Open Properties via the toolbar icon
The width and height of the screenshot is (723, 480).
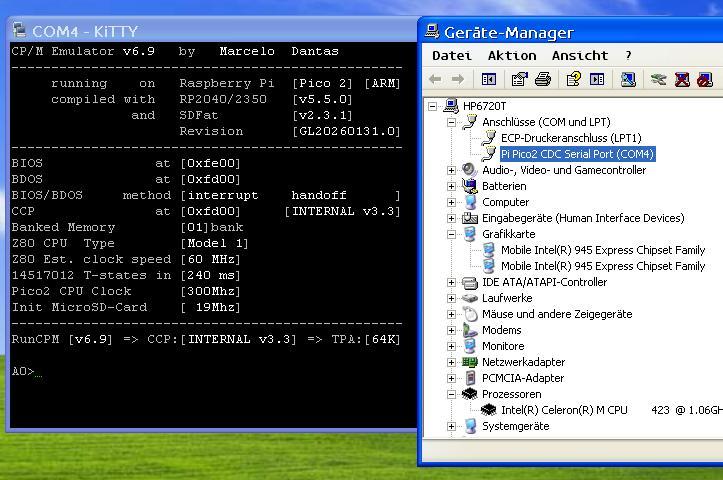(519, 79)
